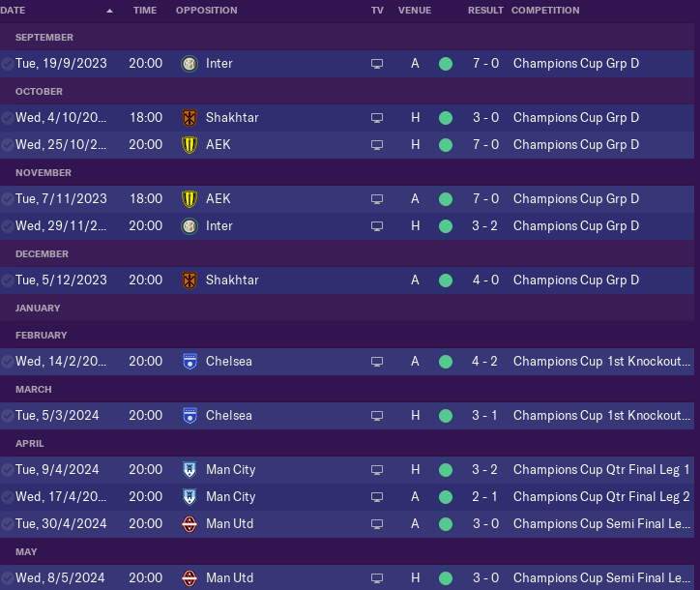Open the Champions Cup Qtr Final Leg 2 link
Screen dimensions: 700x590
[601, 497]
